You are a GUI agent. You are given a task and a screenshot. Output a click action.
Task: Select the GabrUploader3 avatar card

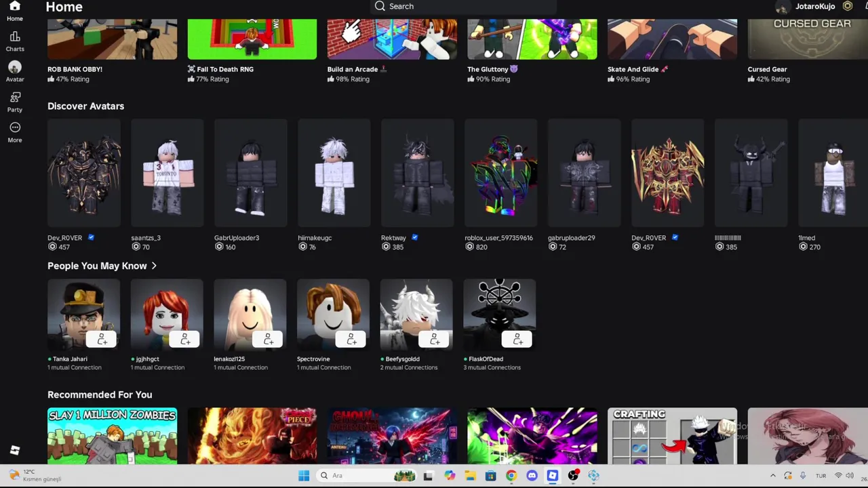tap(251, 174)
